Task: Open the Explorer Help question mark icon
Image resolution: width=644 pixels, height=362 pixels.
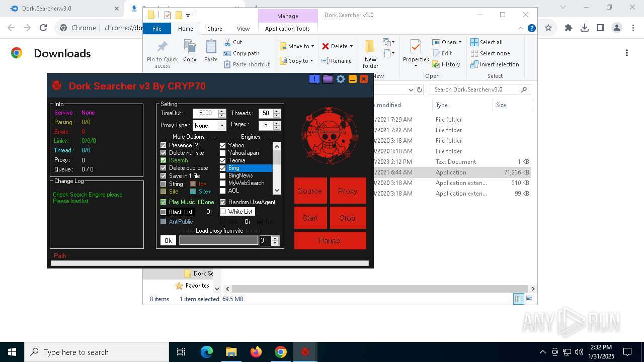Action: tap(531, 29)
